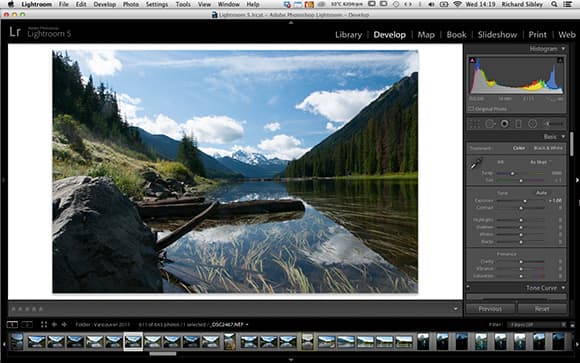Click the Contrast slider handle
Viewport: 580px width, 363px height.
[x=521, y=208]
